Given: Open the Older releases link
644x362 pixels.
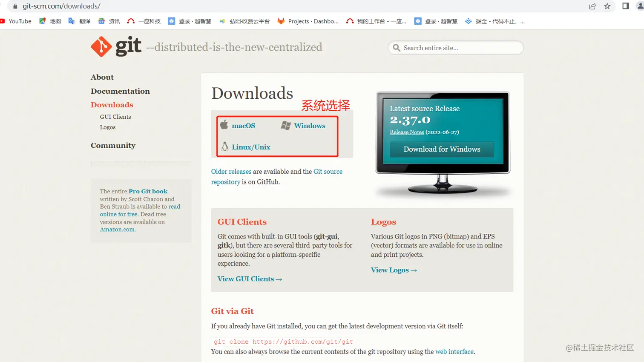Looking at the screenshot, I should coord(231,172).
